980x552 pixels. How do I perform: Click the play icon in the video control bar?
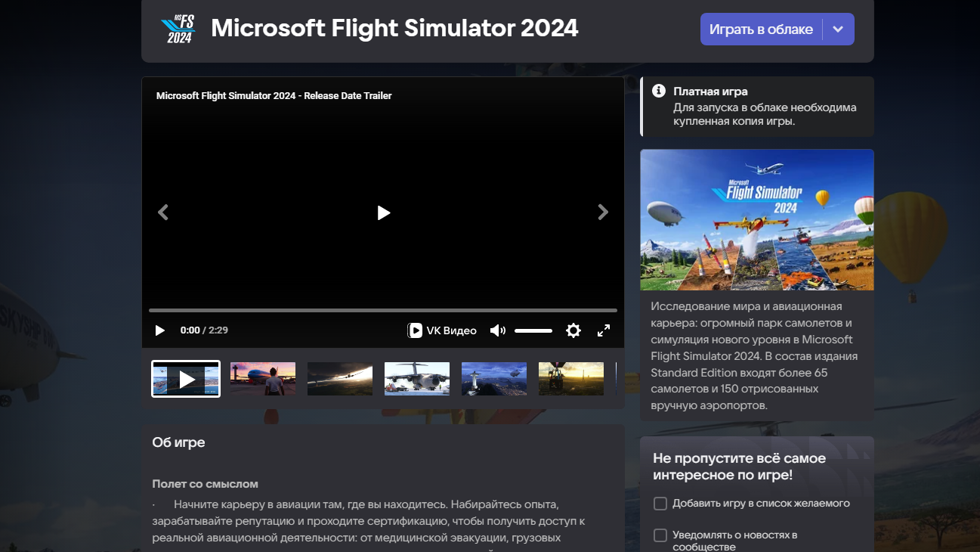159,330
